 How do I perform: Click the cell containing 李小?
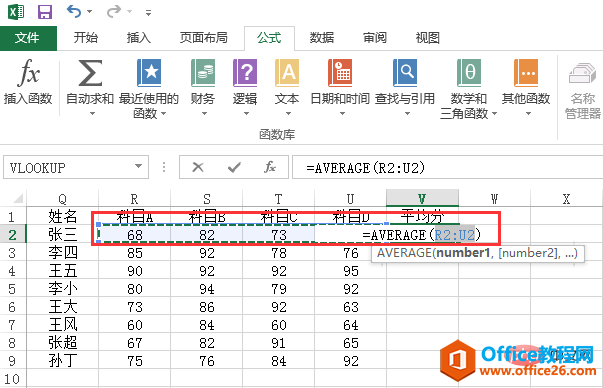(62, 289)
